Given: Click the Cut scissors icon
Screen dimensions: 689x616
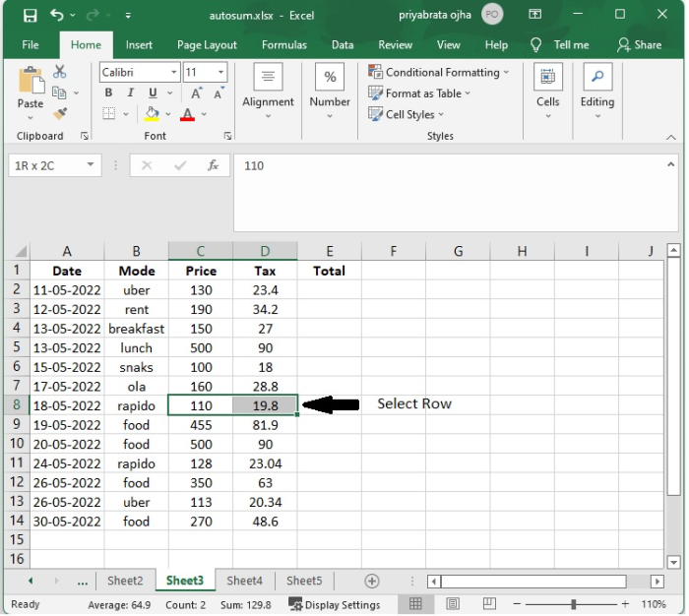Looking at the screenshot, I should pos(60,72).
